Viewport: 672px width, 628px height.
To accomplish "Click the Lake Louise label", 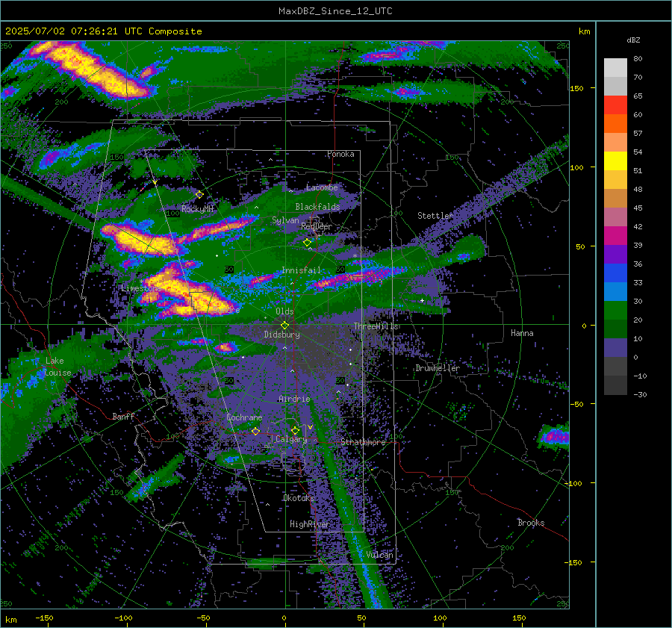I will pos(57,367).
